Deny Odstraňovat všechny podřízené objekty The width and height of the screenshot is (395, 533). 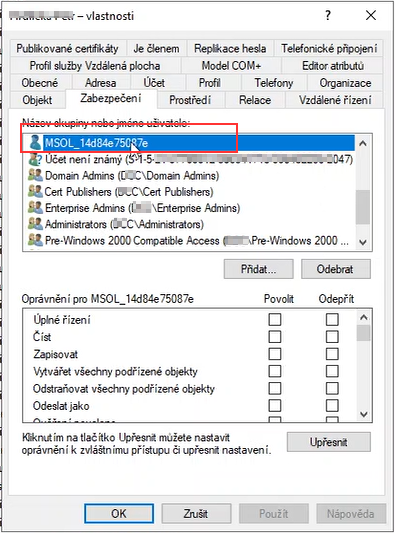332,389
